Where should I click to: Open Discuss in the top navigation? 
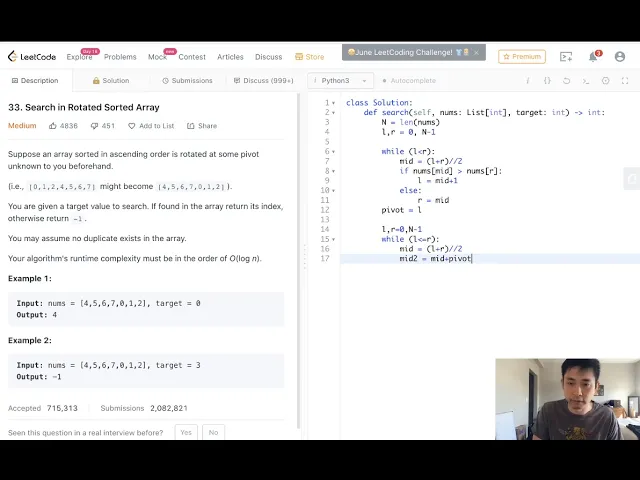269,57
